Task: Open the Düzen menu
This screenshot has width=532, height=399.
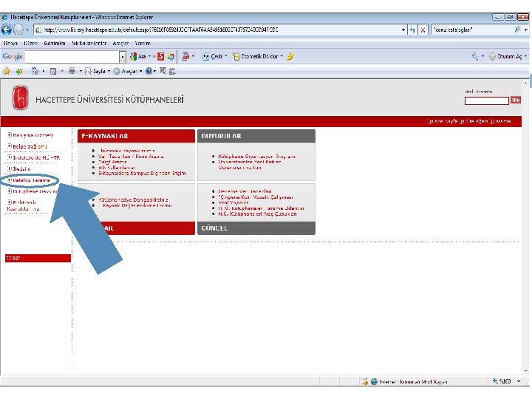Action: pyautogui.click(x=30, y=43)
